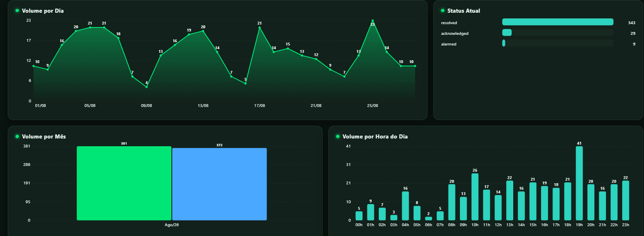Screen dimensions: 644x236
Task: Click the data point labeled 15 in daily chart
Action: tap(288, 48)
